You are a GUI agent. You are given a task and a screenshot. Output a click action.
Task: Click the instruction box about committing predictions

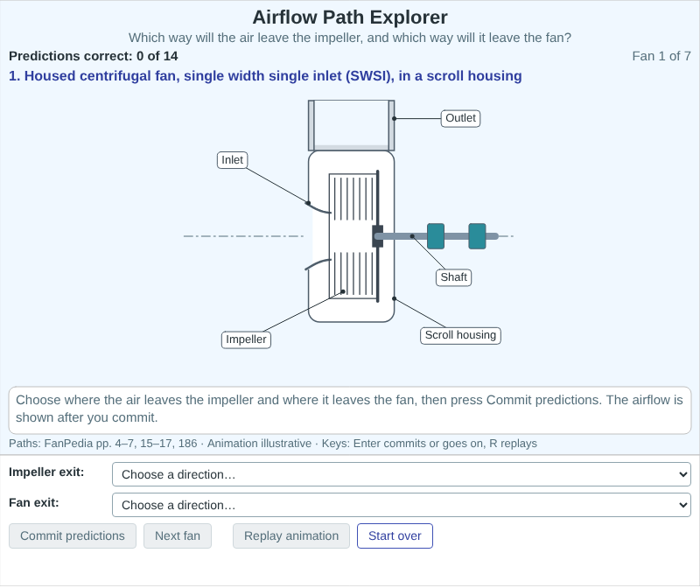[350, 410]
